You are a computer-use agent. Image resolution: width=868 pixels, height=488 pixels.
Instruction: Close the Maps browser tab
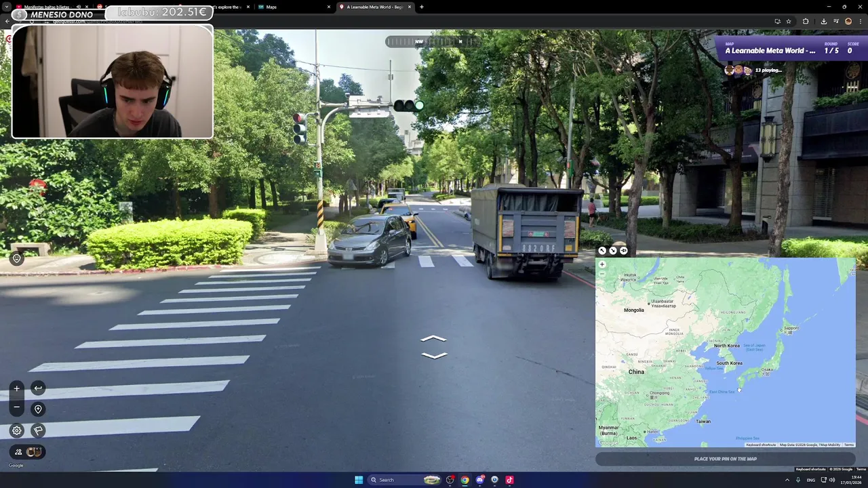pyautogui.click(x=329, y=7)
